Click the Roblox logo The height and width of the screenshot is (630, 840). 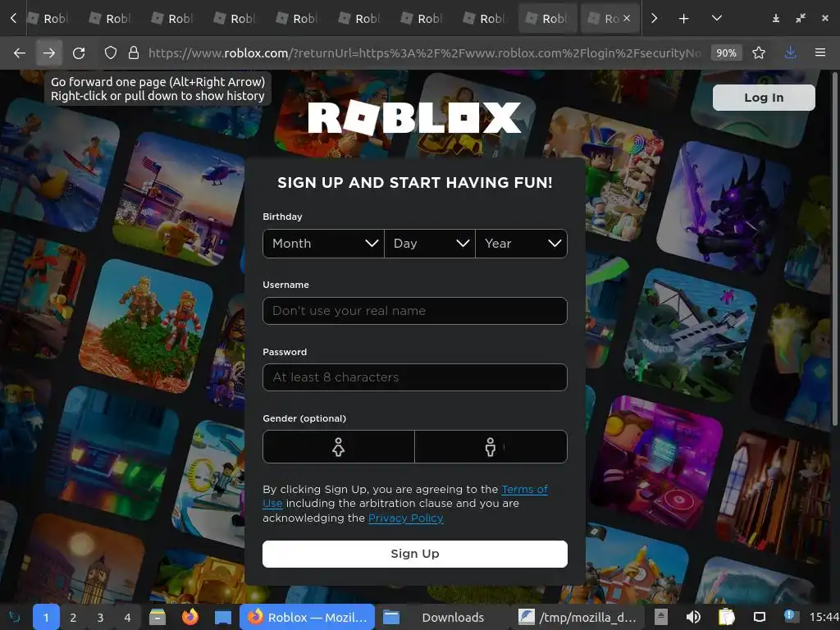[414, 116]
